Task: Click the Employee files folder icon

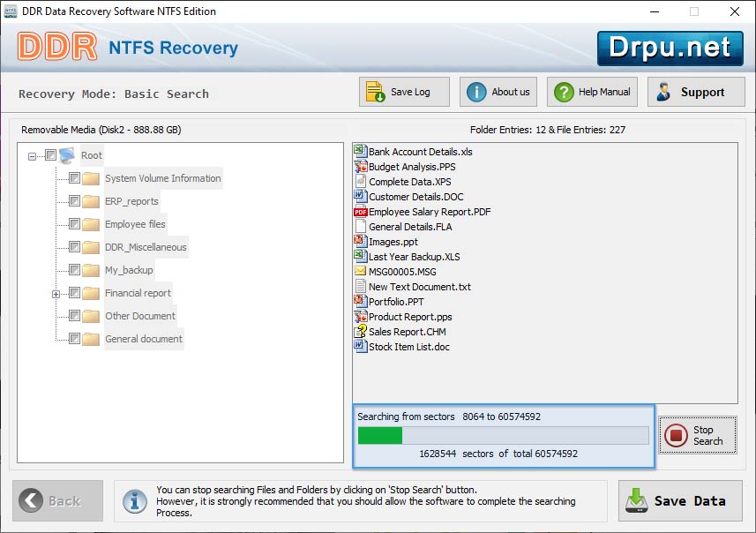Action: [x=91, y=224]
